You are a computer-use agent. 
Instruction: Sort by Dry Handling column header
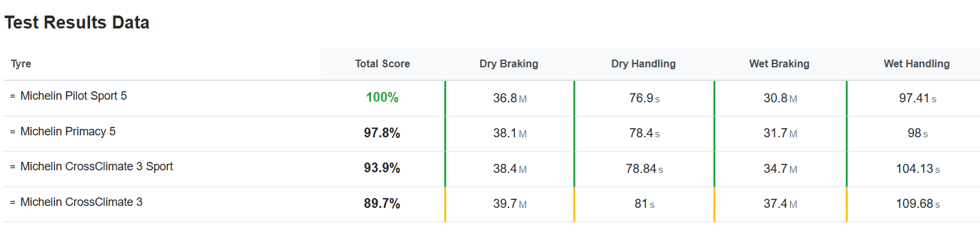coord(643,64)
